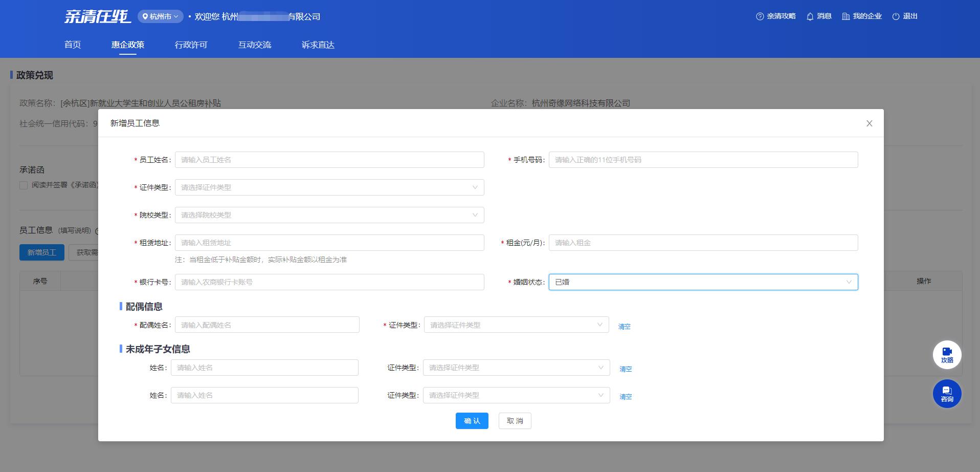Click 清空 next to spouse 证件类型
The image size is (980, 472).
click(625, 326)
